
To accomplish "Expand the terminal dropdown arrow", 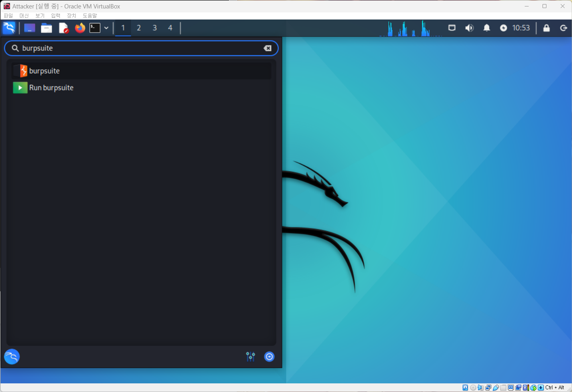I will (106, 28).
